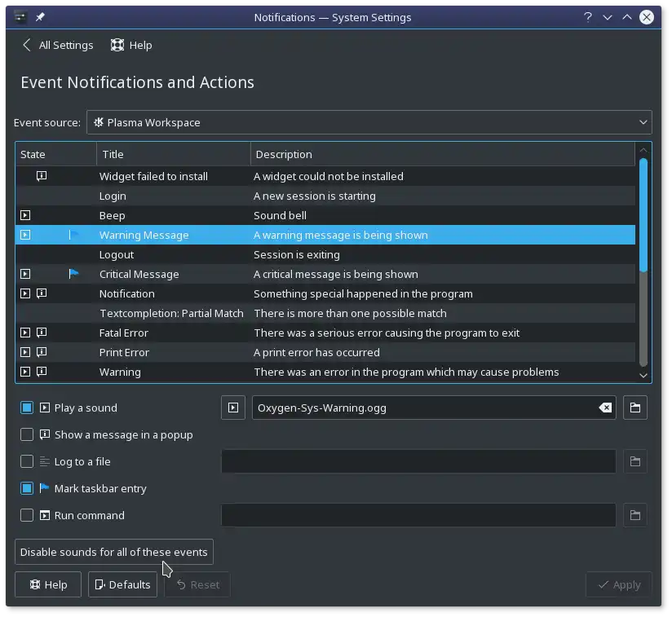Click the popup icon on Widget failed to install
The image size is (672, 617).
[x=42, y=176]
